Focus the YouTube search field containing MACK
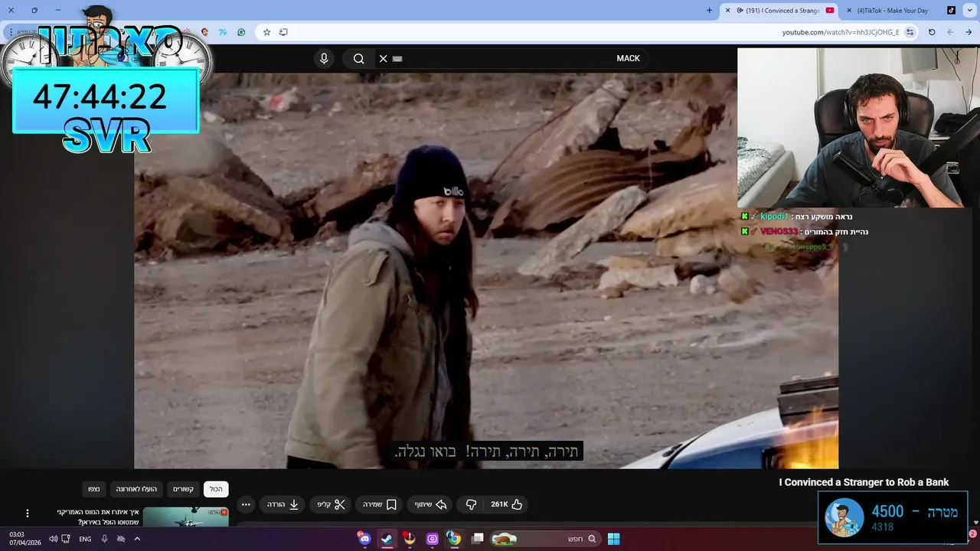The width and height of the screenshot is (980, 551). pos(511,58)
